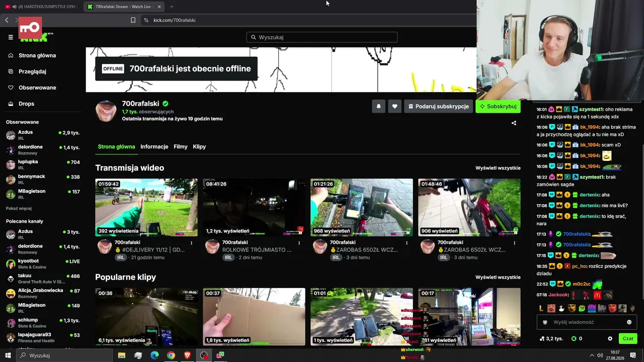Open options for third video ZAROBAS 650ZŁ
The height and width of the screenshot is (362, 644).
(x=407, y=243)
